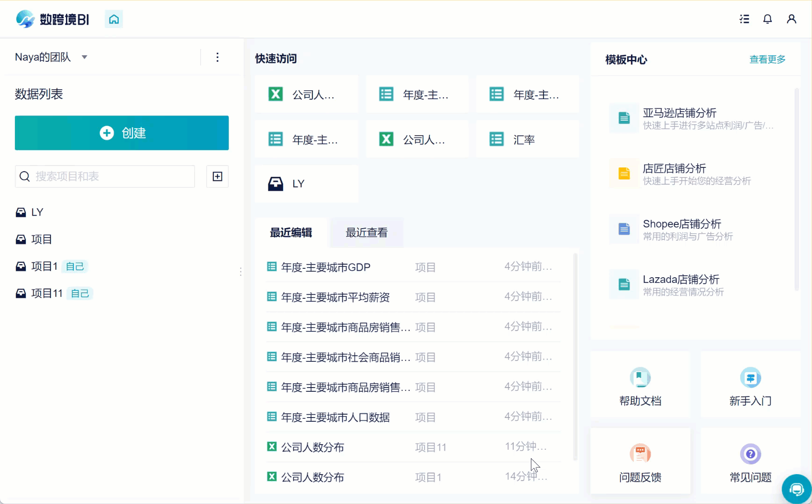
Task: Open 帮助文档 help documents
Action: [x=640, y=384]
